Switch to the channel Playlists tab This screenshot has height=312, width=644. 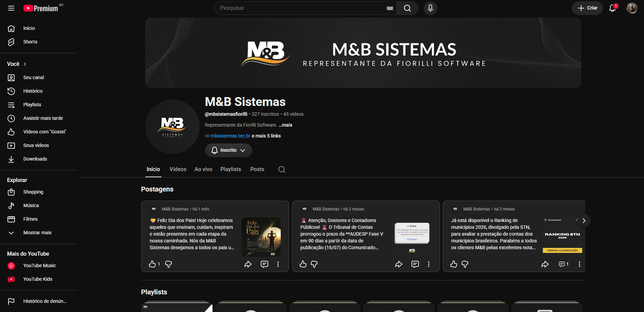(x=231, y=169)
